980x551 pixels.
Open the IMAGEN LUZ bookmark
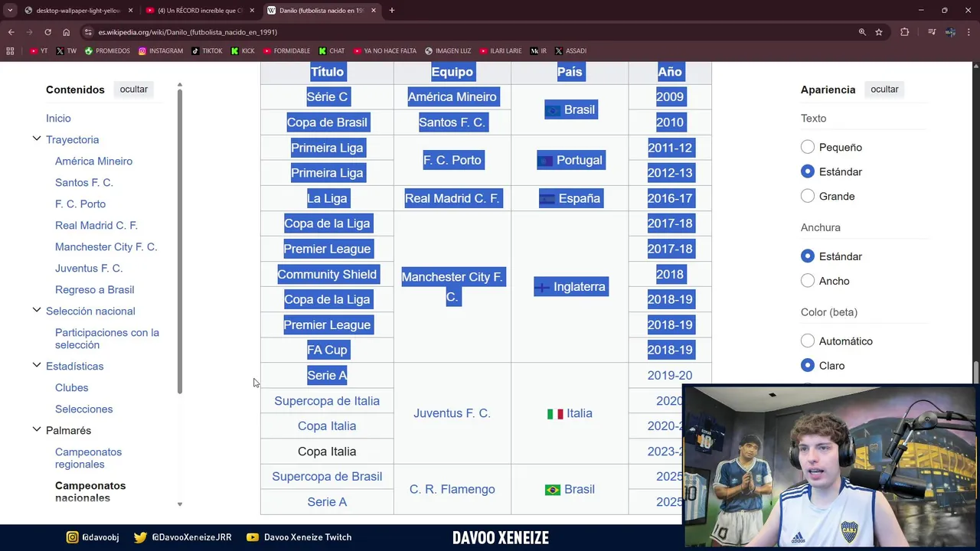click(448, 51)
